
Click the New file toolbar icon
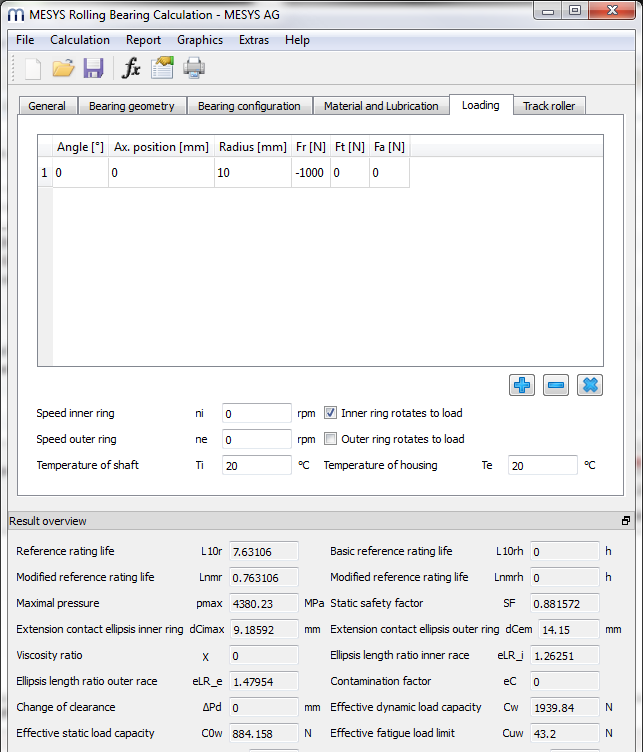(x=33, y=68)
